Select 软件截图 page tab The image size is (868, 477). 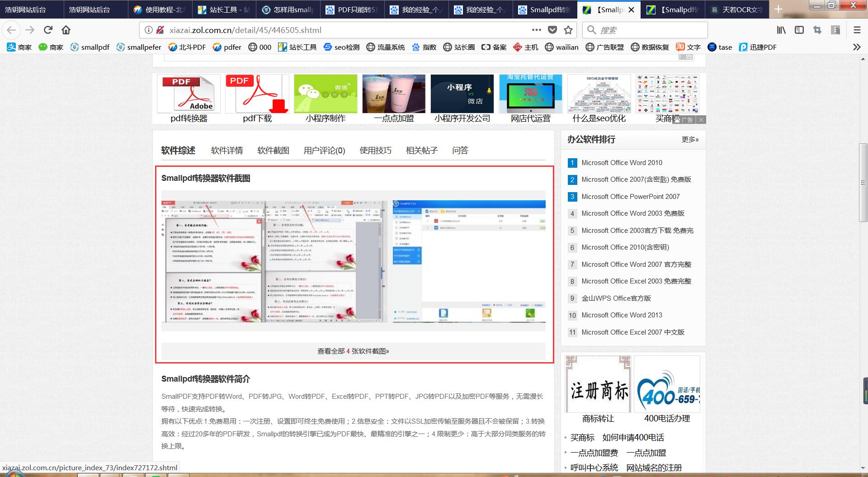273,150
